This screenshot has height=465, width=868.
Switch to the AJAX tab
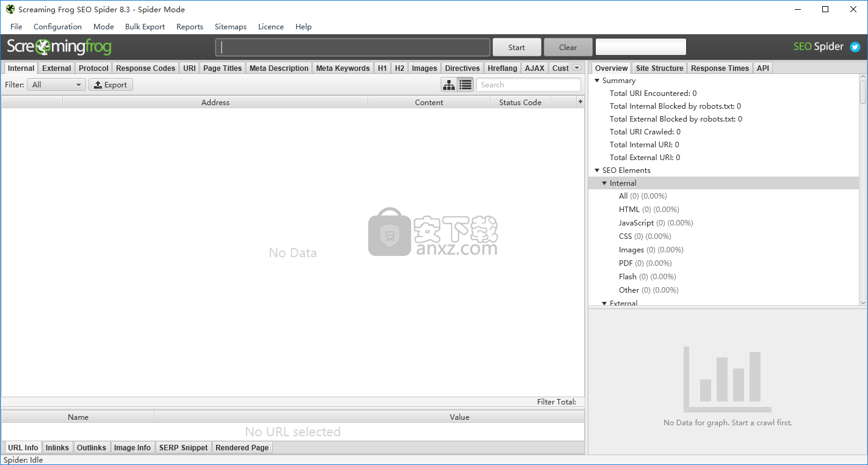pyautogui.click(x=535, y=68)
